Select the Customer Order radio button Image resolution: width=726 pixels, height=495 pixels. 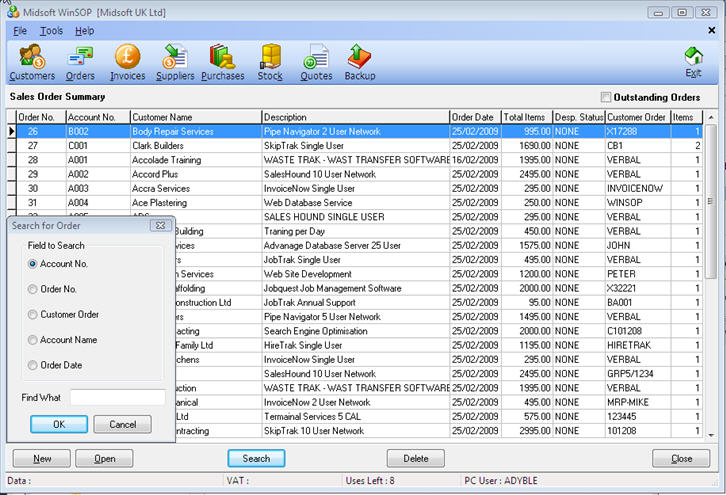click(32, 314)
